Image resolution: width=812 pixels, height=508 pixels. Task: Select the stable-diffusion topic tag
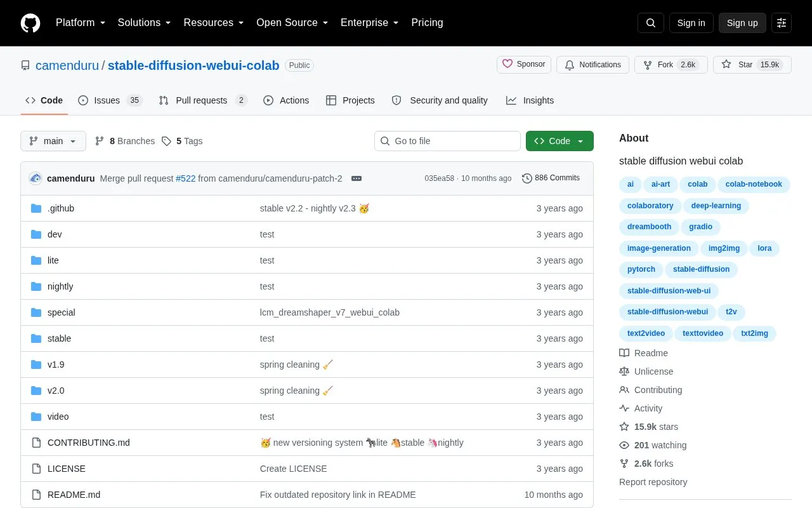click(x=701, y=269)
